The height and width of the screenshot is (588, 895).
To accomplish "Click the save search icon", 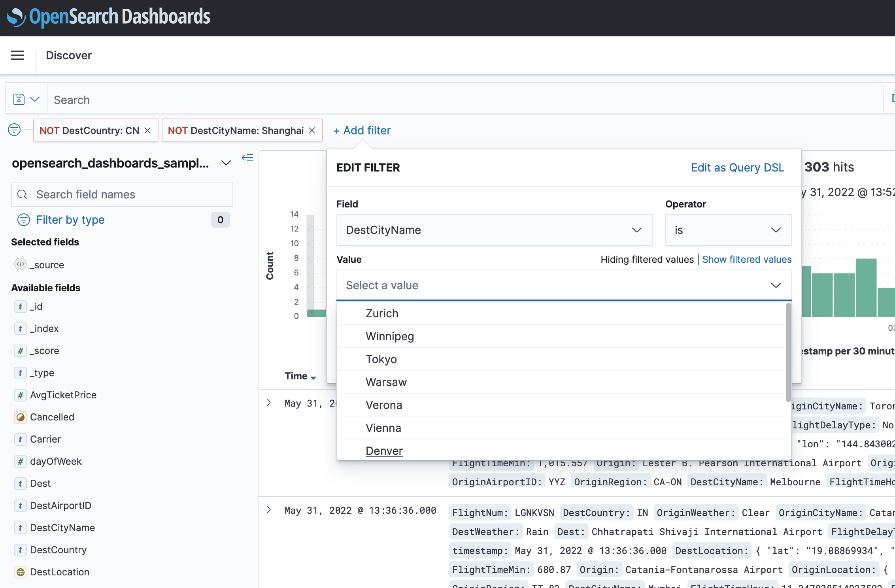I will point(19,99).
